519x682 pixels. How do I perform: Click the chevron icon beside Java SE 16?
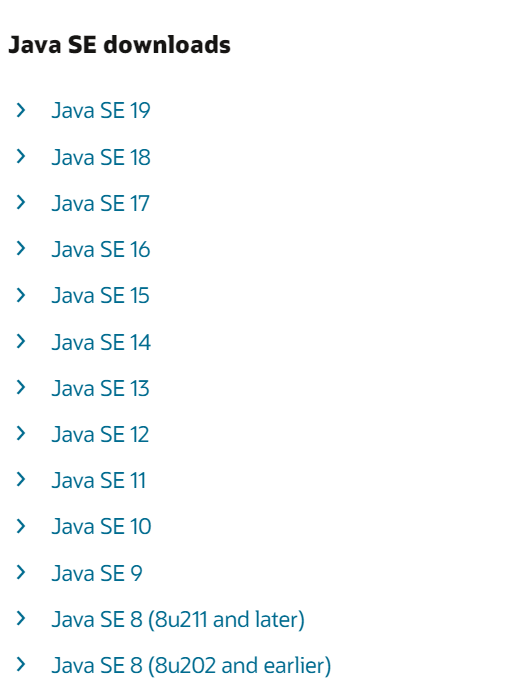tap(21, 248)
